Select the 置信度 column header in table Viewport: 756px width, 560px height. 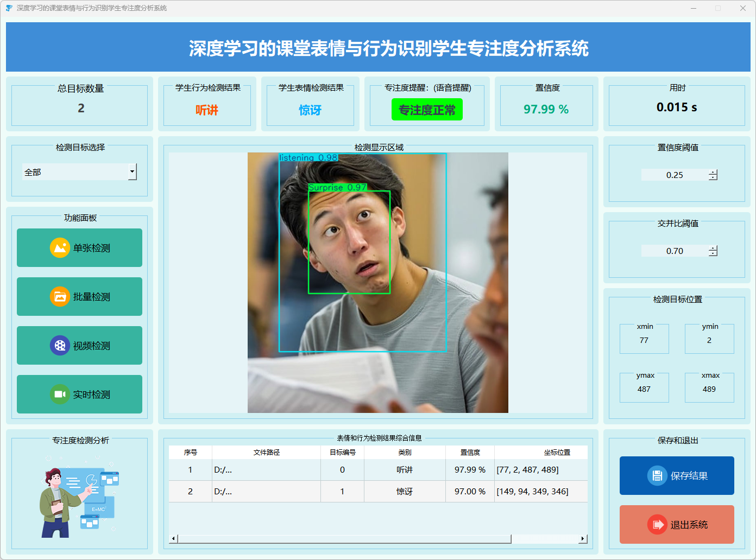point(470,453)
